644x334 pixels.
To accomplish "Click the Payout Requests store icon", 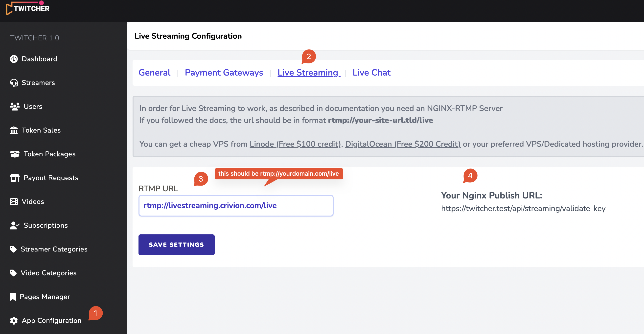I will tap(15, 178).
